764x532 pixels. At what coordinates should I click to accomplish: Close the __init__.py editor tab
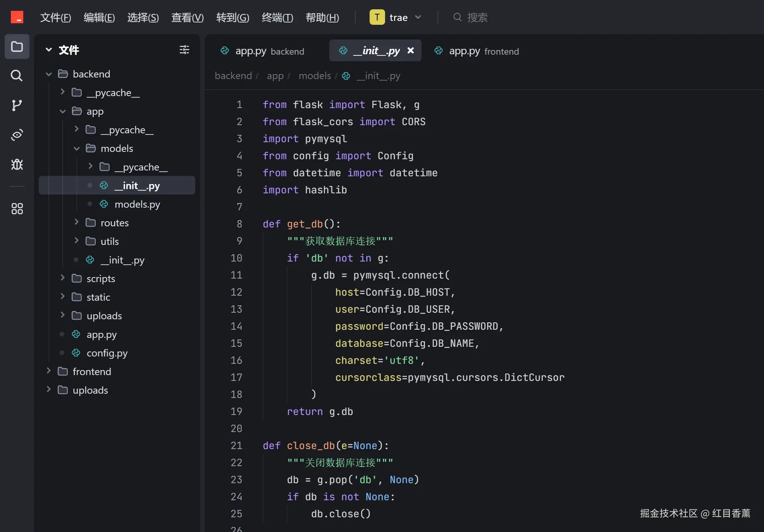411,50
